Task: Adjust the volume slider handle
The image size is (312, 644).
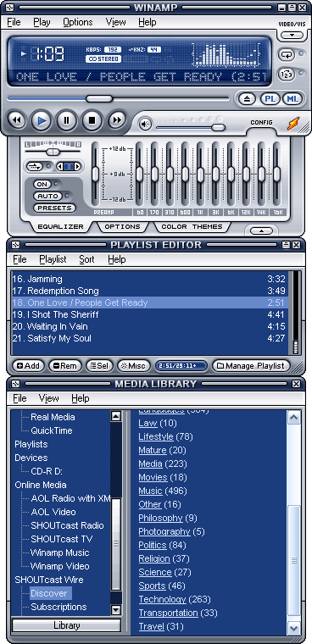Action: coord(218,128)
